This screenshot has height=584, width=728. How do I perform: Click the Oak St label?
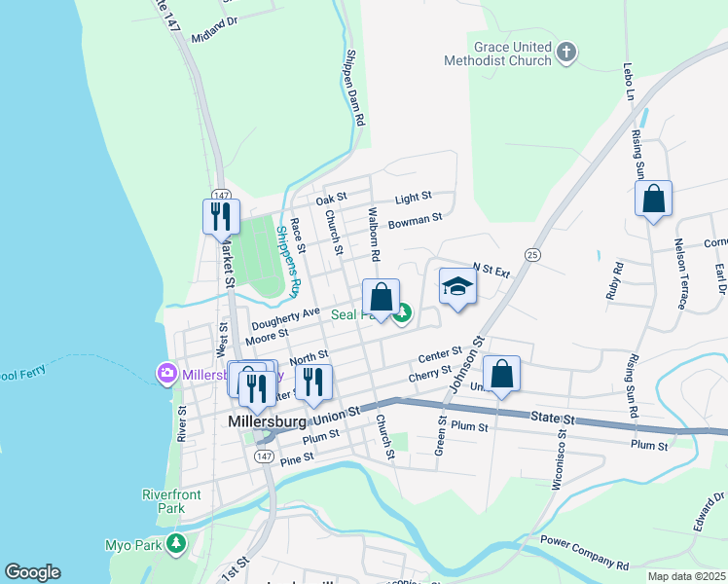tap(332, 199)
